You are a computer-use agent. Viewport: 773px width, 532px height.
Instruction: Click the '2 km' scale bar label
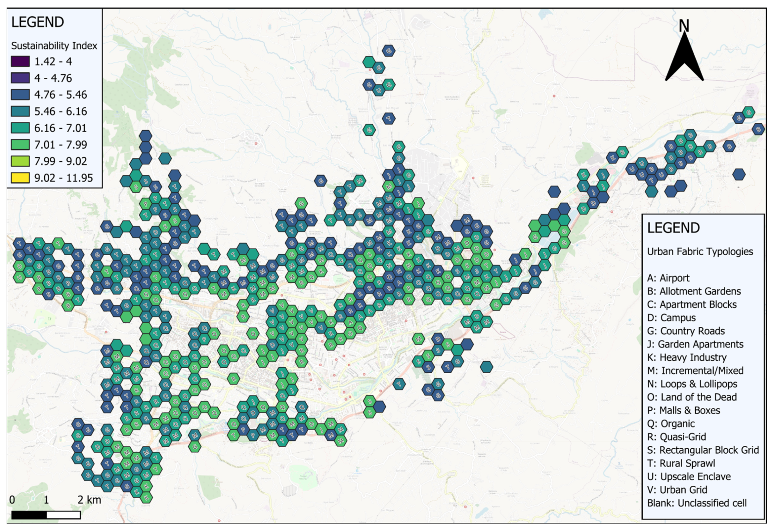89,500
